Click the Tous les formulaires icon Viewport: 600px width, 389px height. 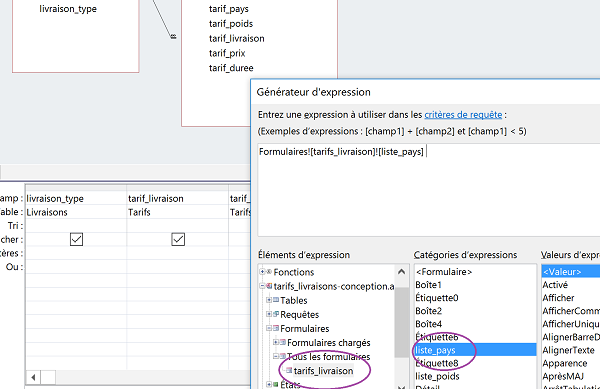click(x=283, y=356)
